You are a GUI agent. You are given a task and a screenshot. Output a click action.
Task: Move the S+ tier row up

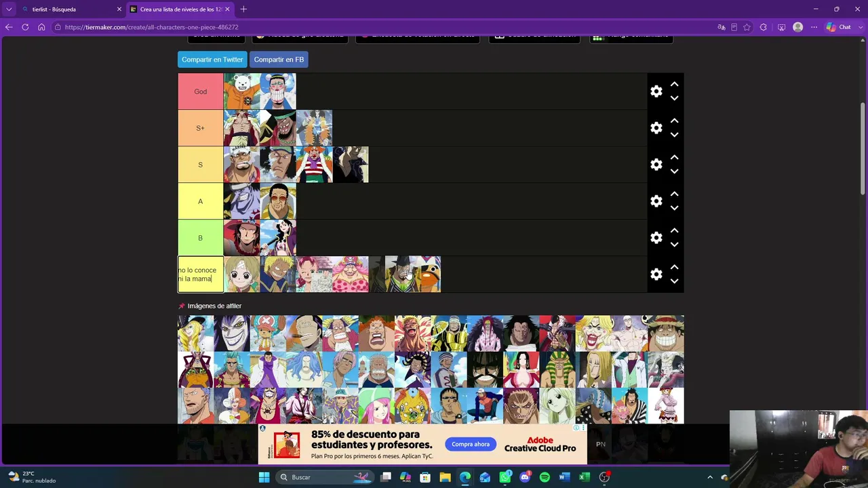click(x=674, y=121)
